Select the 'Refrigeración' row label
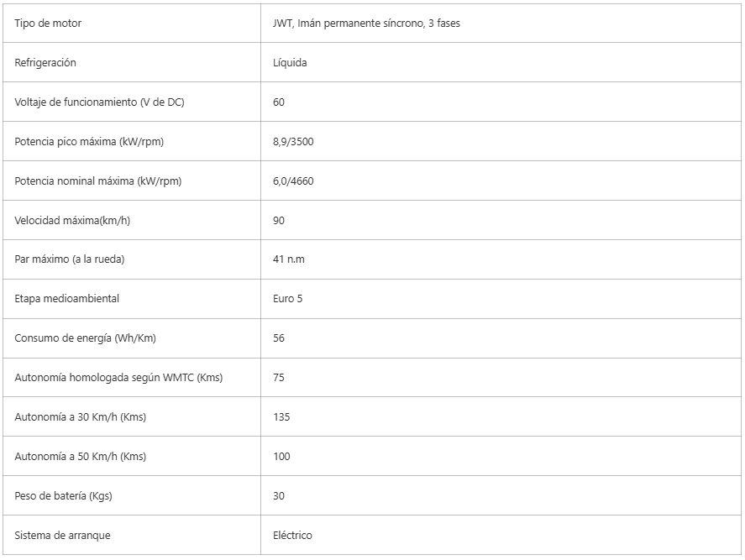Screen dimensions: 745x560 coord(45,63)
